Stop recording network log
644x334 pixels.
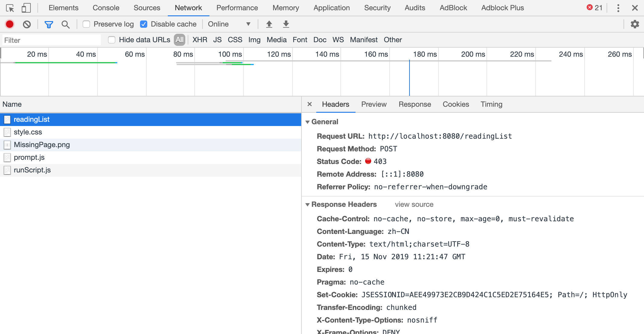click(10, 24)
